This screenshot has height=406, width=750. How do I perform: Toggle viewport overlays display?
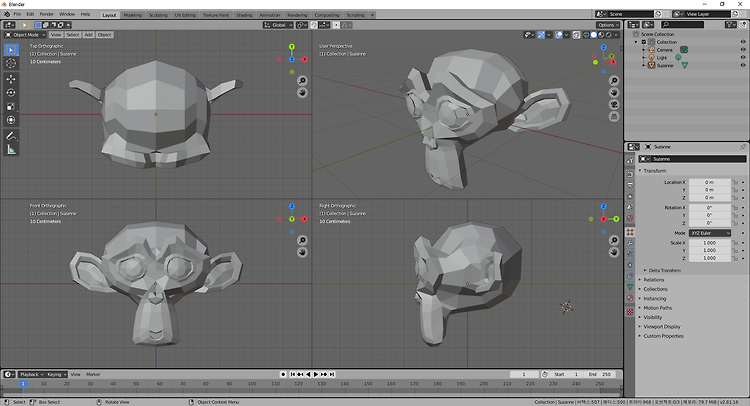[x=559, y=35]
